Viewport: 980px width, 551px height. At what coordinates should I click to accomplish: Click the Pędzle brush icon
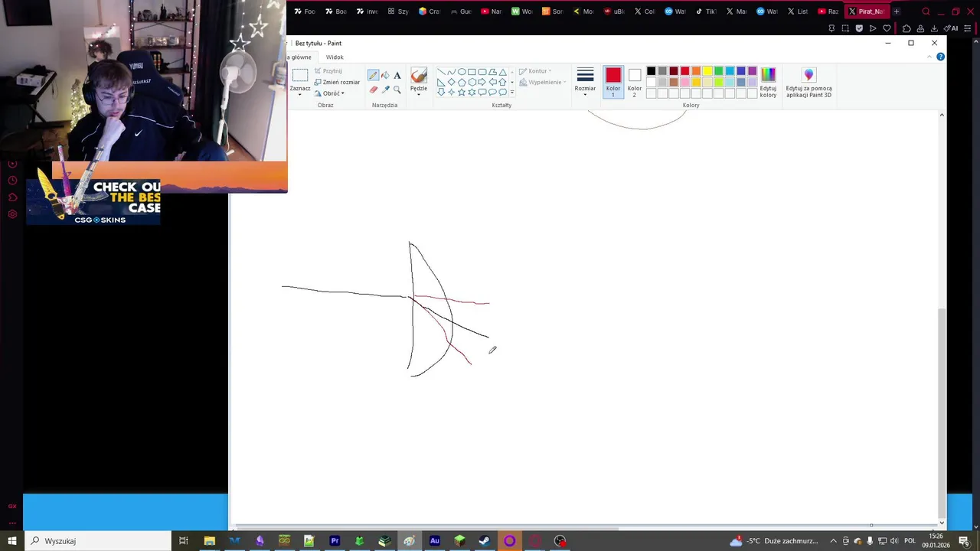tap(419, 75)
